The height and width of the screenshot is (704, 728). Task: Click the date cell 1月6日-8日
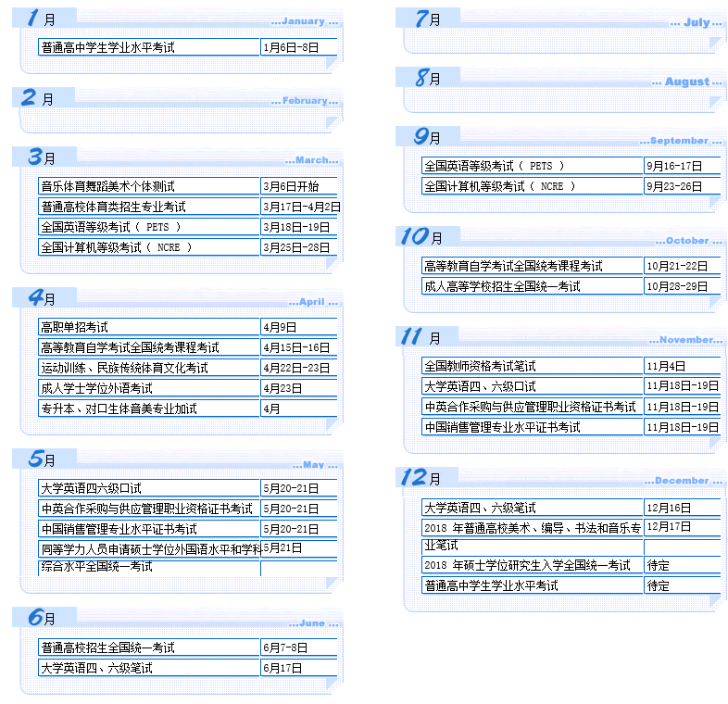tap(299, 47)
